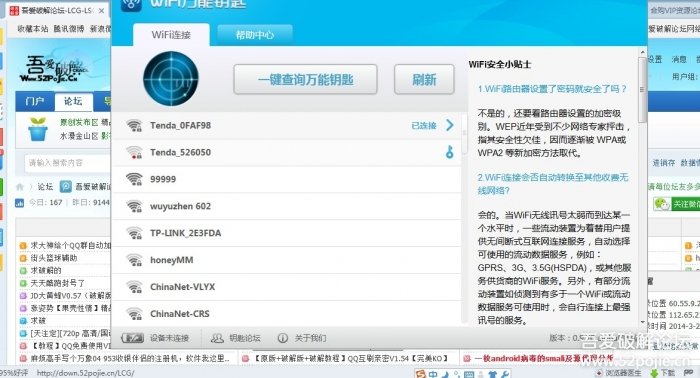Open thread 街头篮球辅助 in browser

[x=54, y=258]
